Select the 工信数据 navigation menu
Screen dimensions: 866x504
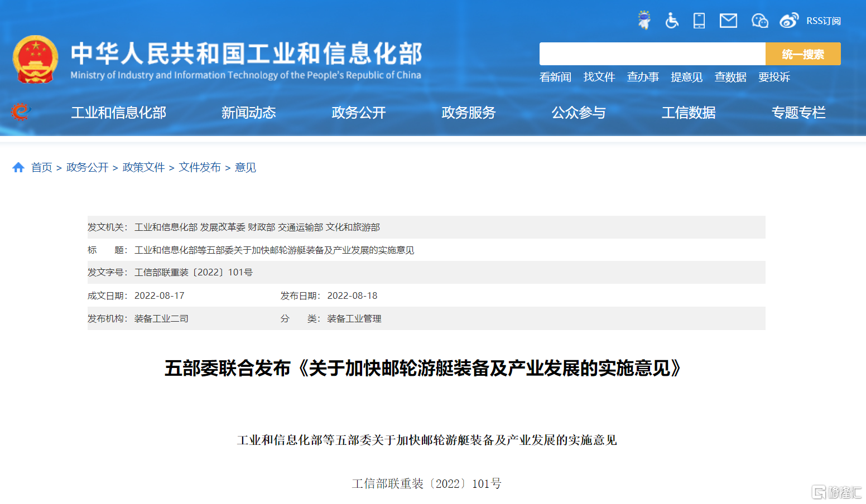(x=689, y=113)
